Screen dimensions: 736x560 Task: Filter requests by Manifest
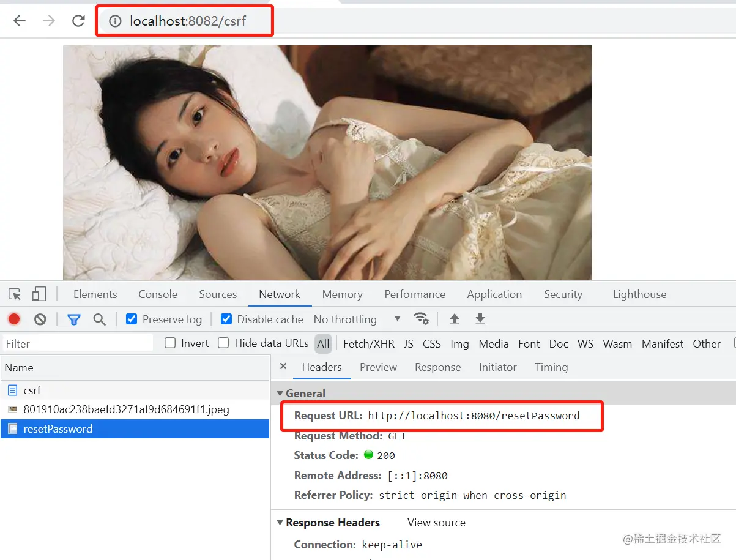click(x=663, y=344)
